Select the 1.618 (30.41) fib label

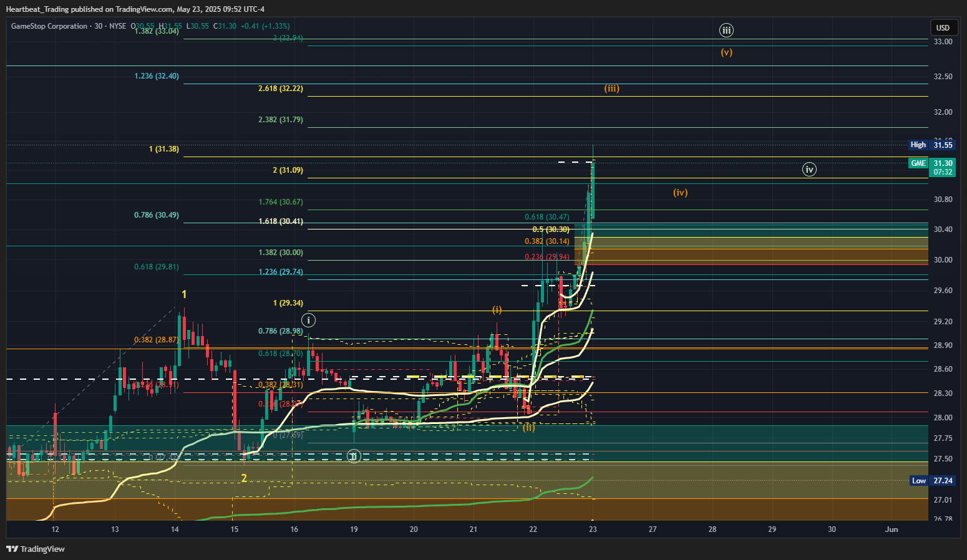click(281, 221)
